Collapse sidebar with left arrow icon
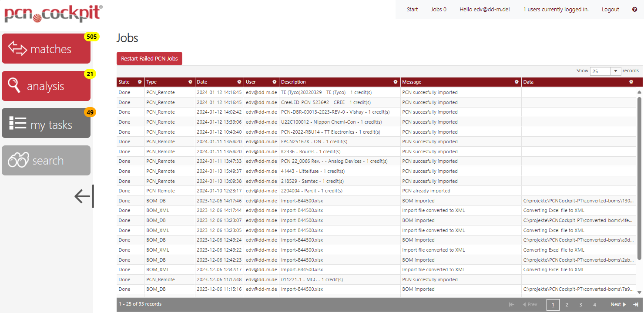The height and width of the screenshot is (313, 644). pos(84,196)
